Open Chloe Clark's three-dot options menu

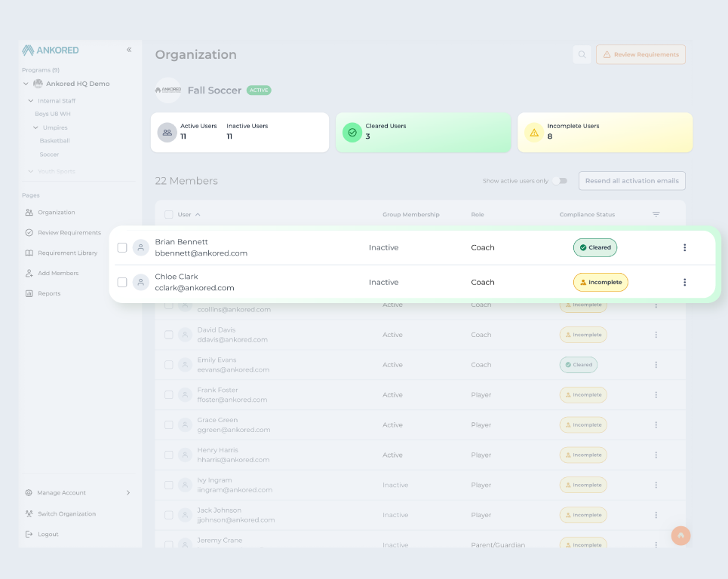point(684,282)
